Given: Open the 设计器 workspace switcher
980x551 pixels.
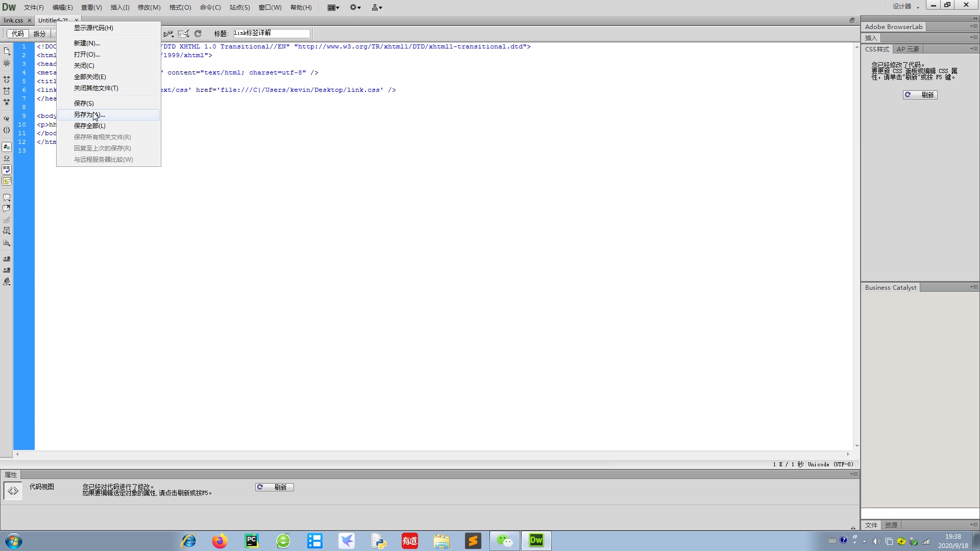Looking at the screenshot, I should (905, 7).
